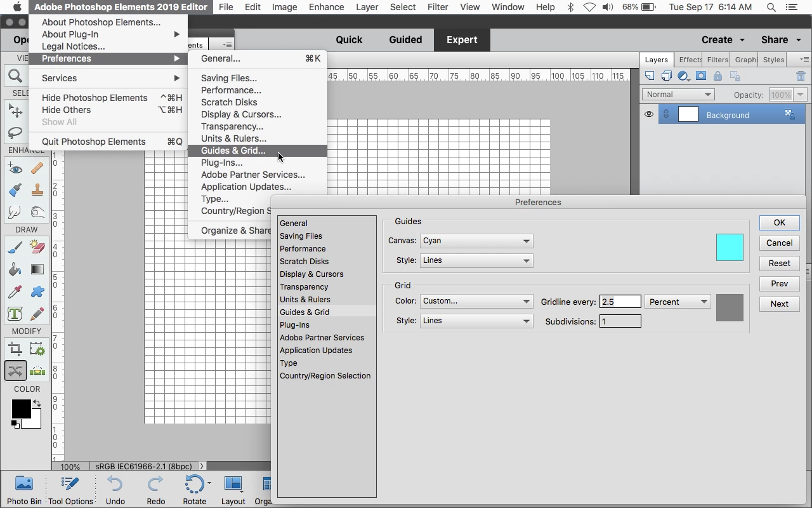This screenshot has width=812, height=508.
Task: Open the layer Opacity dropdown arrow
Action: tap(800, 95)
